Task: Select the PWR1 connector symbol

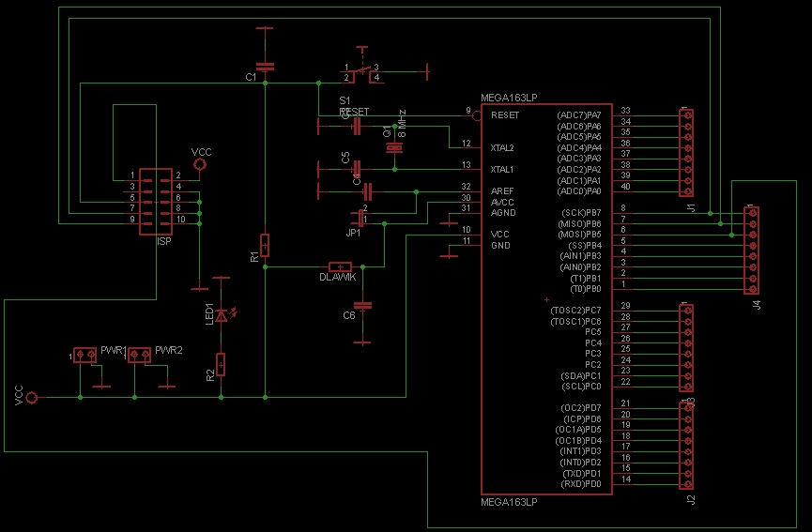Action: tap(84, 355)
